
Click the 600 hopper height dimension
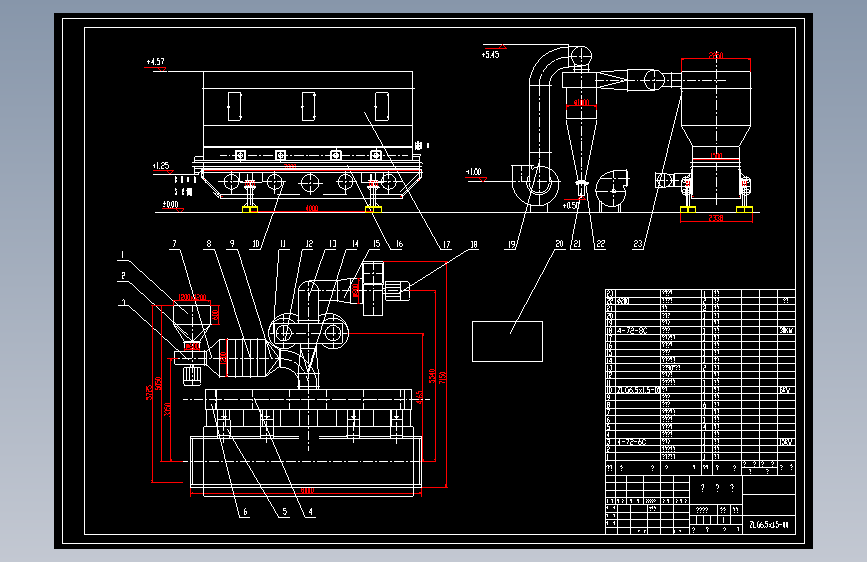click(216, 315)
